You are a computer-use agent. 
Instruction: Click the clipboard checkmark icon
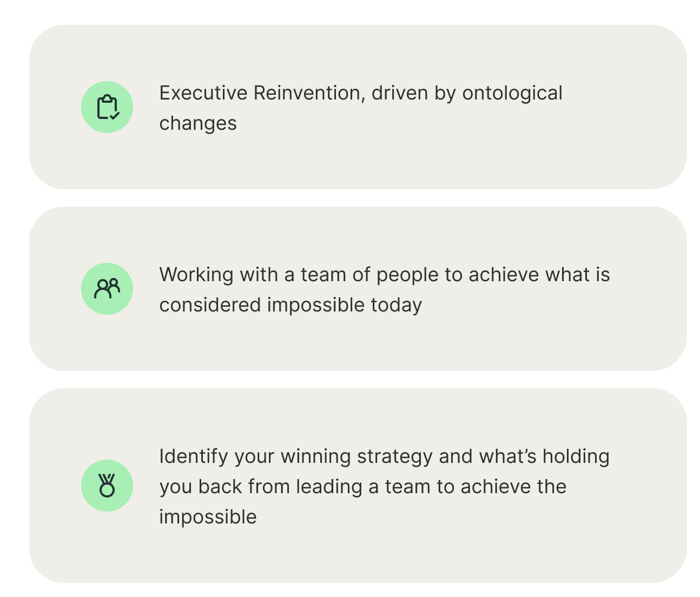[107, 107]
